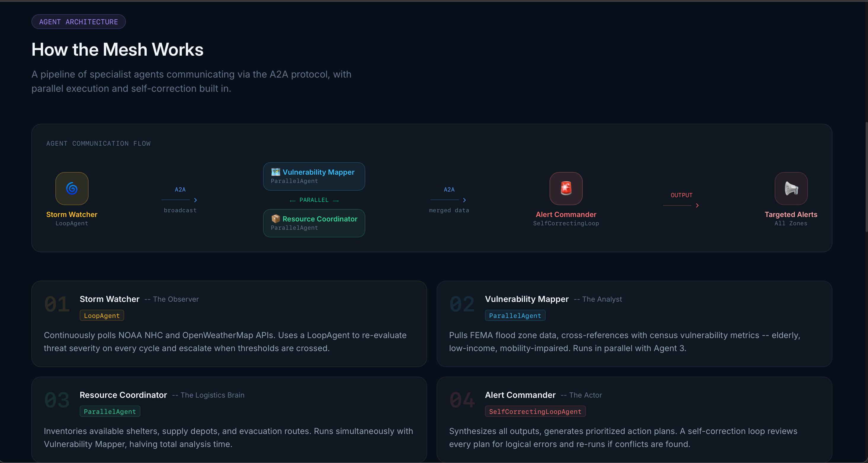This screenshot has height=463, width=868.
Task: Click the Targeted Alerts megaphone icon
Action: [x=791, y=189]
